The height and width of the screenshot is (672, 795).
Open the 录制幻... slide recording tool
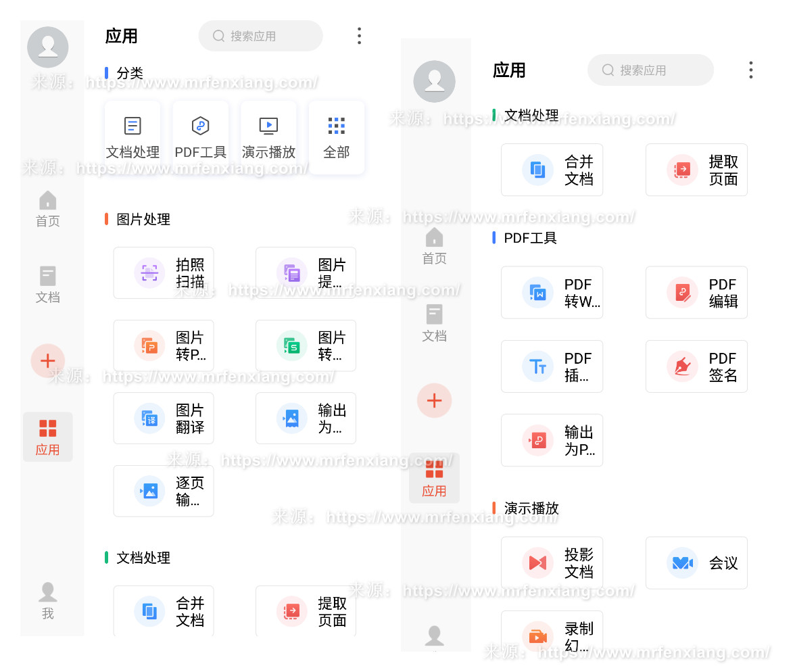552,634
